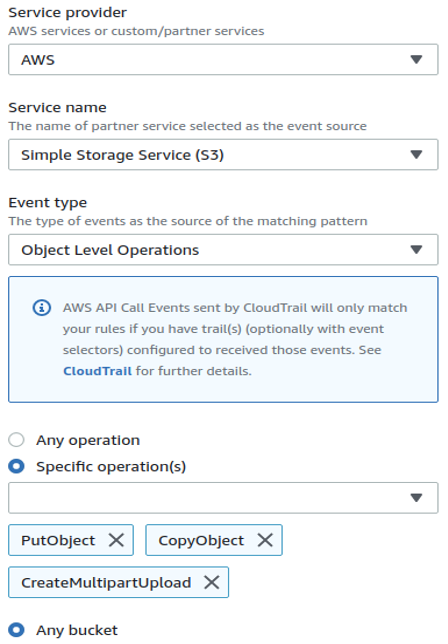Remove the CopyObject operation tag

point(265,540)
